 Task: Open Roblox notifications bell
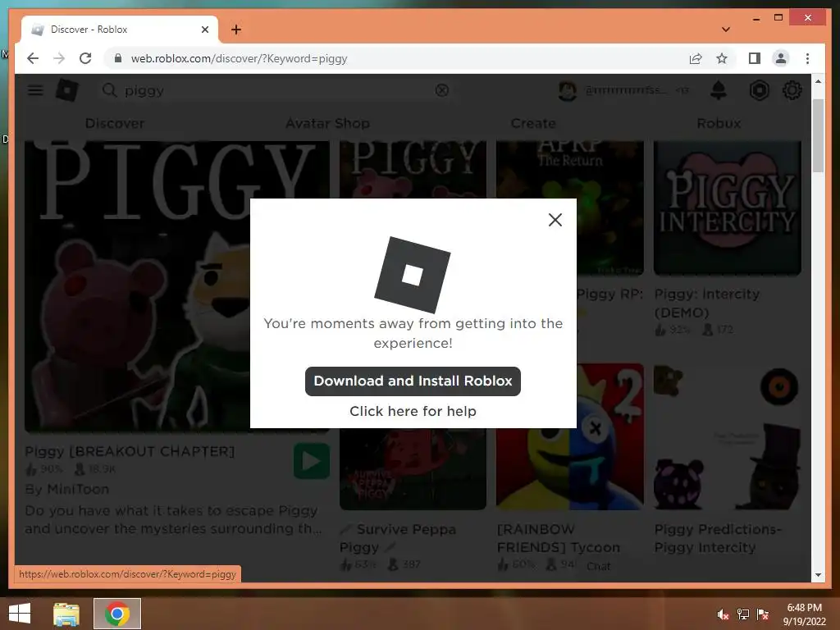point(718,90)
